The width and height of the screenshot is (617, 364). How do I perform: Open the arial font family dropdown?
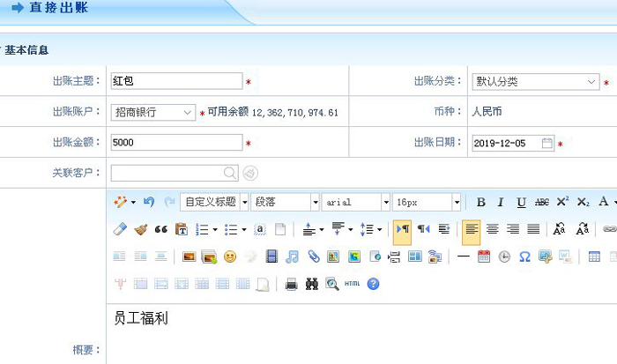[x=355, y=202]
